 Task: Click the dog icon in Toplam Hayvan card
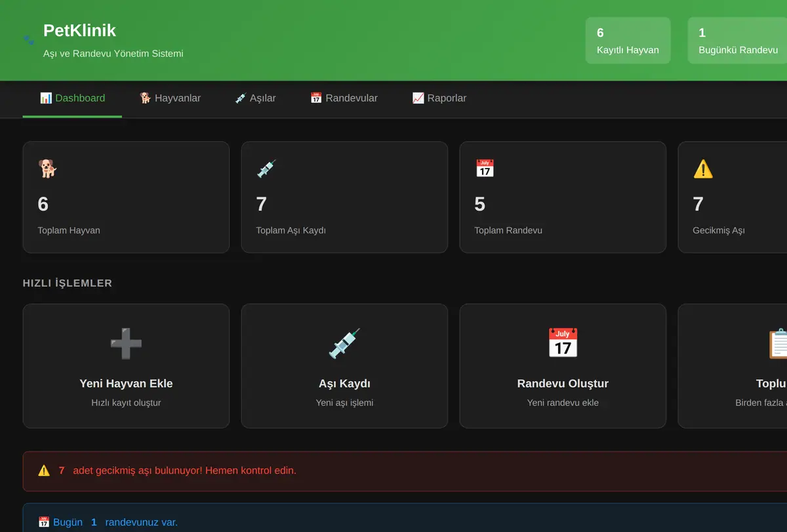click(x=48, y=169)
